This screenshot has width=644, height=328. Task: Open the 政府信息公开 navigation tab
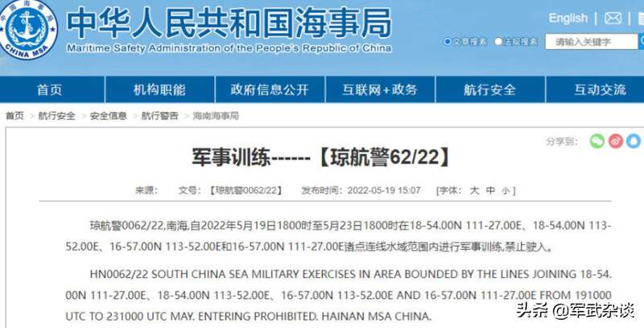270,89
